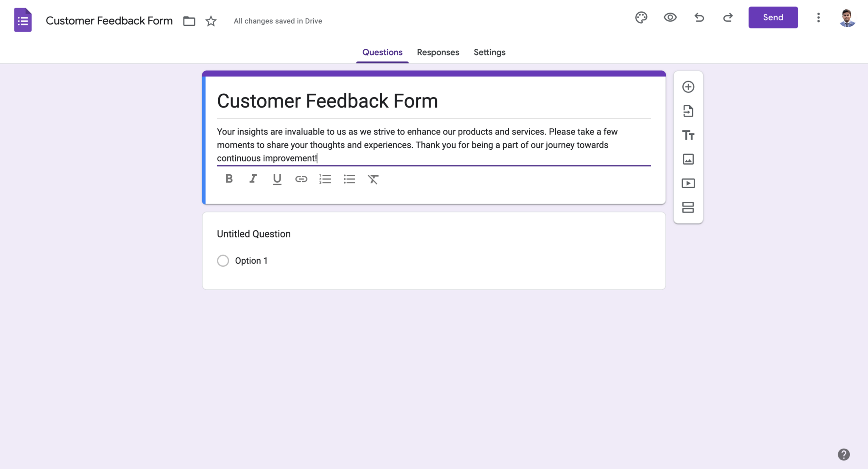
Task: Open the more options three-dot menu
Action: click(x=818, y=17)
